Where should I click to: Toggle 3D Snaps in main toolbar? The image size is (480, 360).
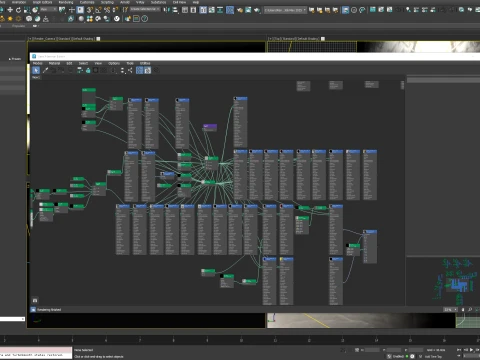(x=90, y=10)
